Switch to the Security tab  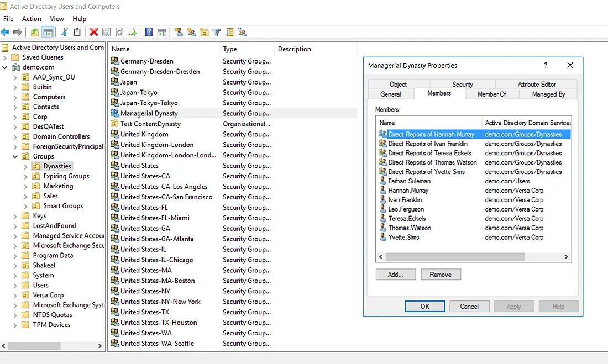[462, 84]
